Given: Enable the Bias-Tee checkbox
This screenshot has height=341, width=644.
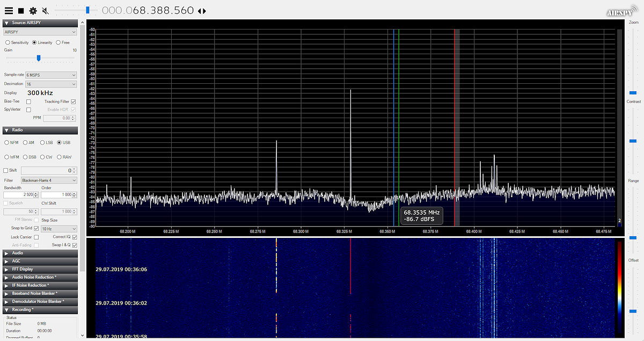Looking at the screenshot, I should [x=28, y=101].
